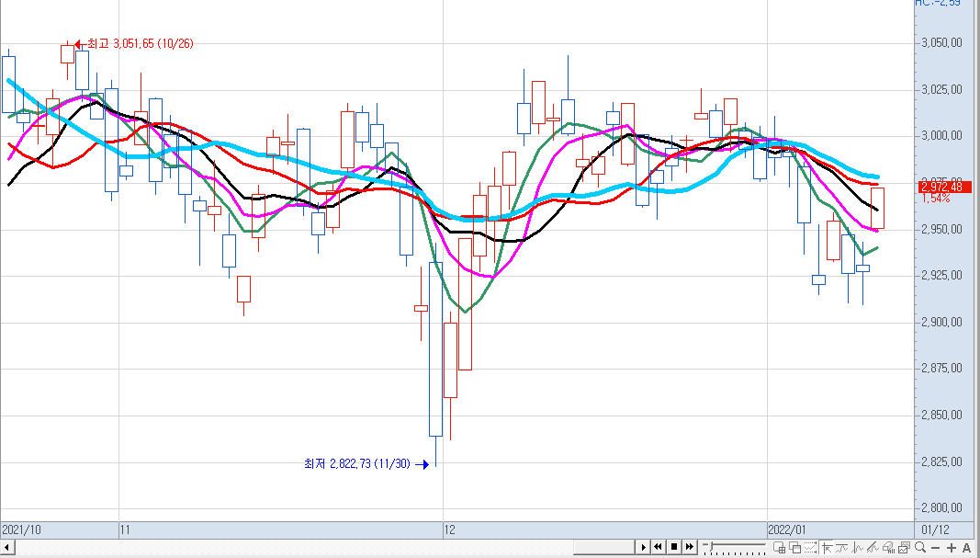This screenshot has width=980, height=558.
Task: Click the 2,950.00 price axis label
Action: (x=941, y=230)
